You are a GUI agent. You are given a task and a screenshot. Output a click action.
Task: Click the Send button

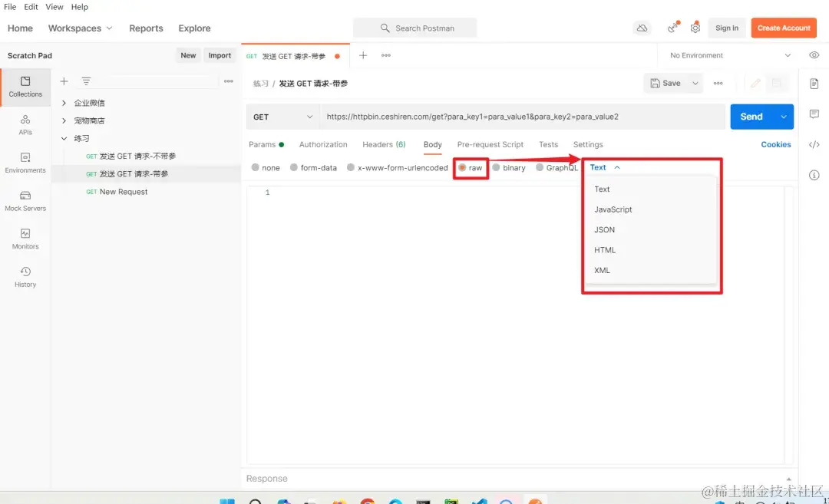point(751,117)
